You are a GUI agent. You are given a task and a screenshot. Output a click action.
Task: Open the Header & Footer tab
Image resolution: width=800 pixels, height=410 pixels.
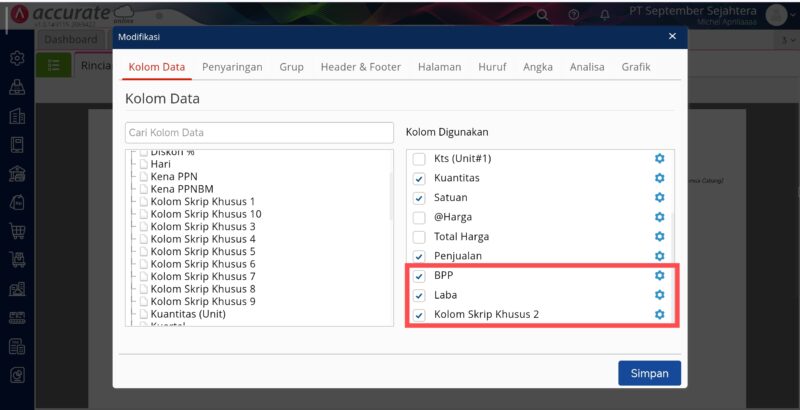pyautogui.click(x=360, y=67)
